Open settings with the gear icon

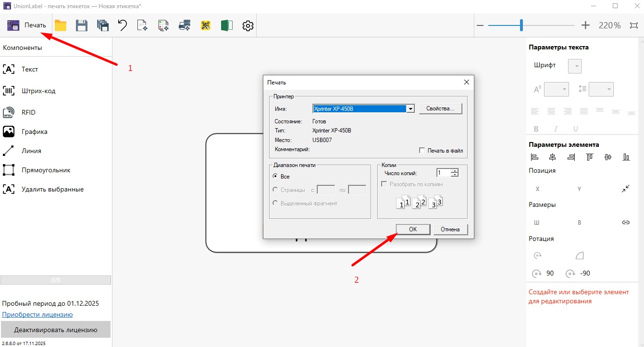click(248, 25)
